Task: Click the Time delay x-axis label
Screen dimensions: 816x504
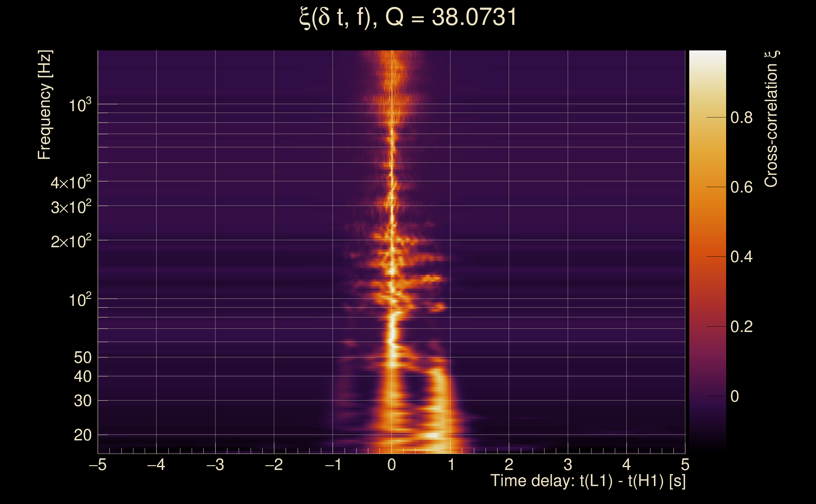Action: (588, 481)
